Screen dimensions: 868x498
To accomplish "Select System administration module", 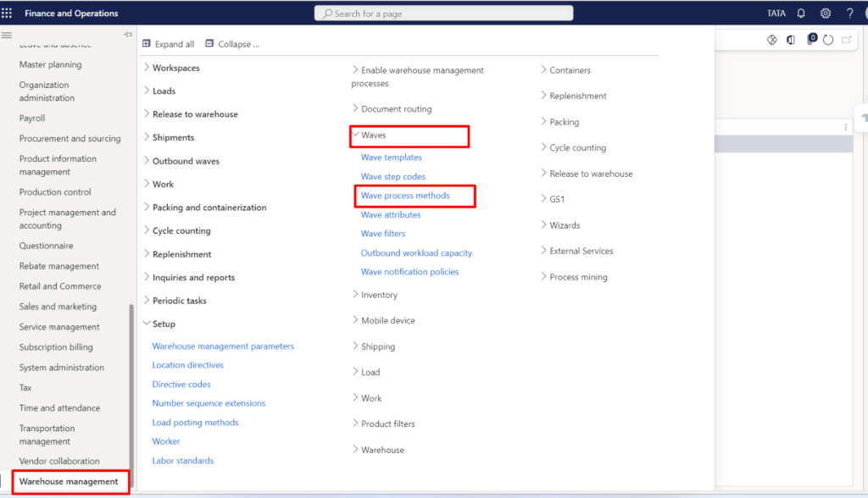I will tap(61, 368).
